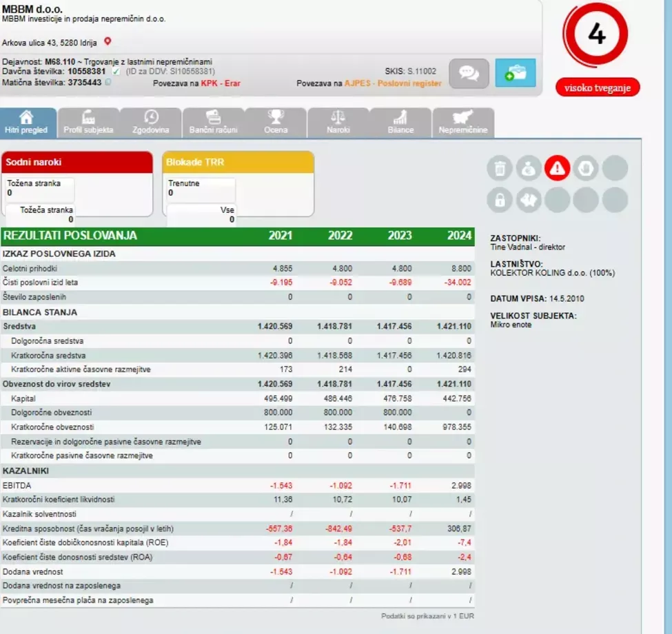672x634 pixels.
Task: Click the broken piggy bank icon
Action: click(529, 200)
